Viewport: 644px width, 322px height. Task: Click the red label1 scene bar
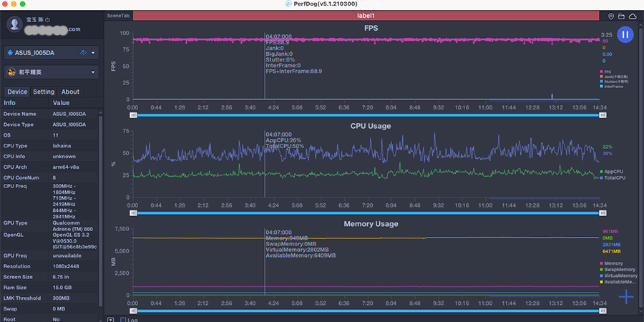[366, 16]
